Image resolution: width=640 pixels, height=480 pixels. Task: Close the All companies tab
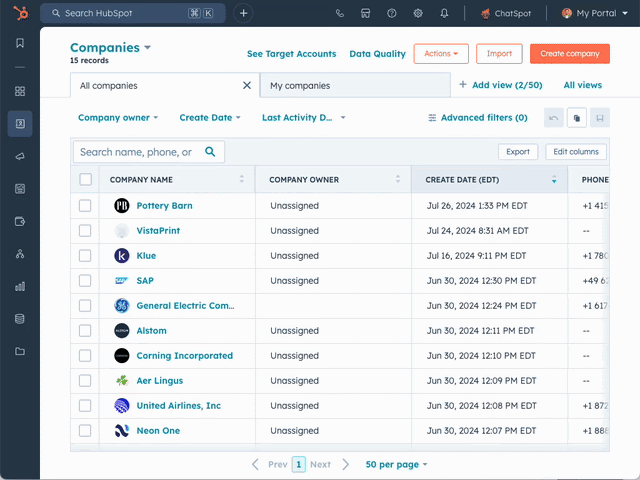[247, 86]
